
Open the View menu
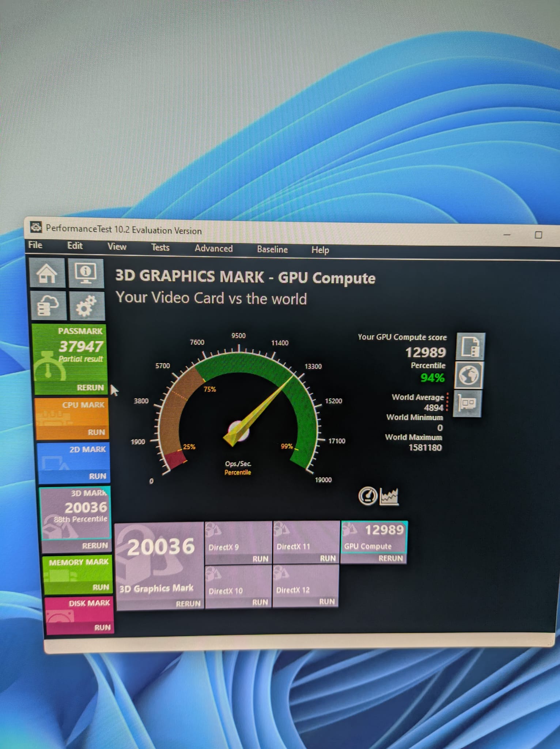[x=117, y=246]
